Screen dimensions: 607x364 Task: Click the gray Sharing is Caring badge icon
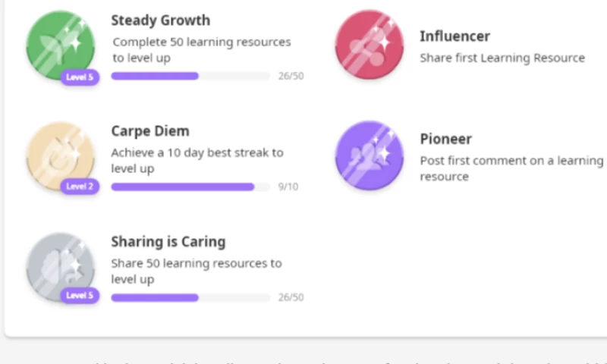(61, 266)
